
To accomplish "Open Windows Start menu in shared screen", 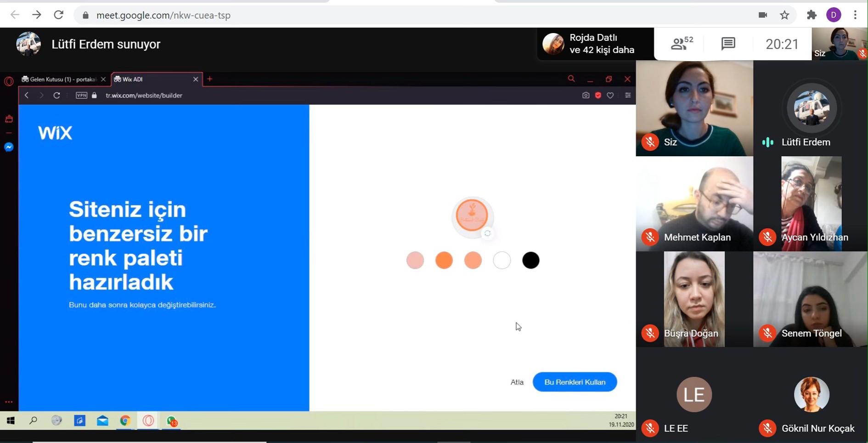I will pos(11,420).
